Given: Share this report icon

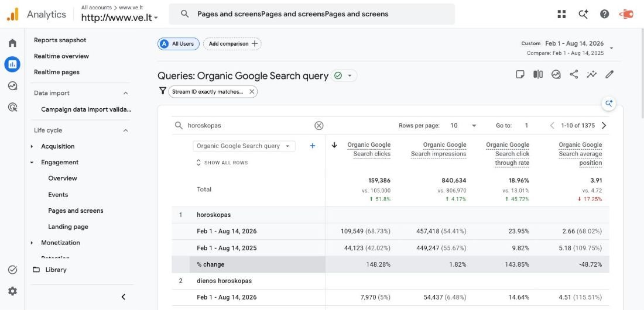Looking at the screenshot, I should click(574, 74).
